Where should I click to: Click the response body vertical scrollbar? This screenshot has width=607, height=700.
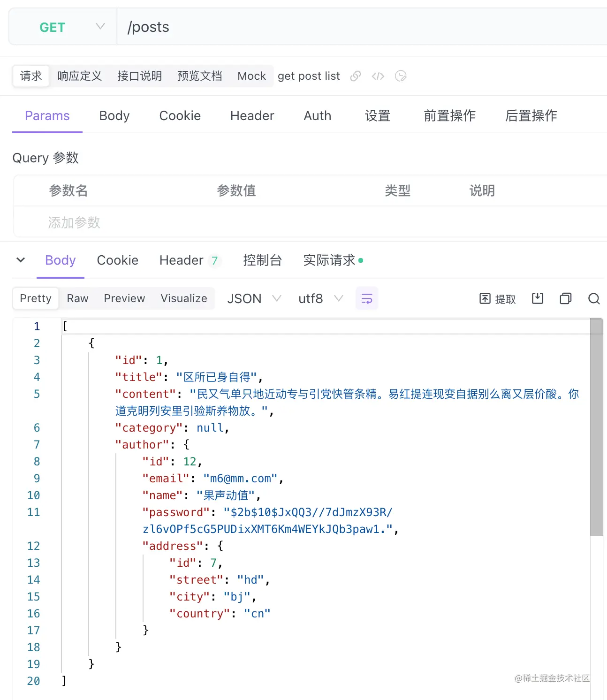click(x=597, y=427)
